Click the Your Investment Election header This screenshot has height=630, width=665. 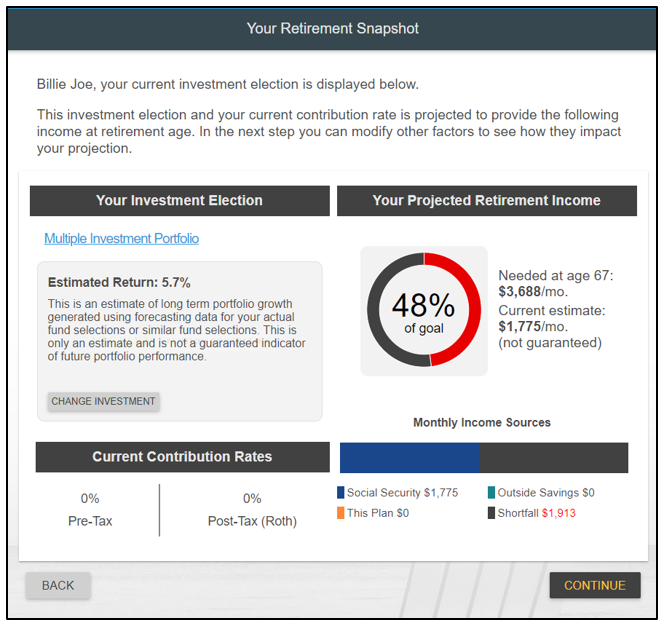coord(179,200)
